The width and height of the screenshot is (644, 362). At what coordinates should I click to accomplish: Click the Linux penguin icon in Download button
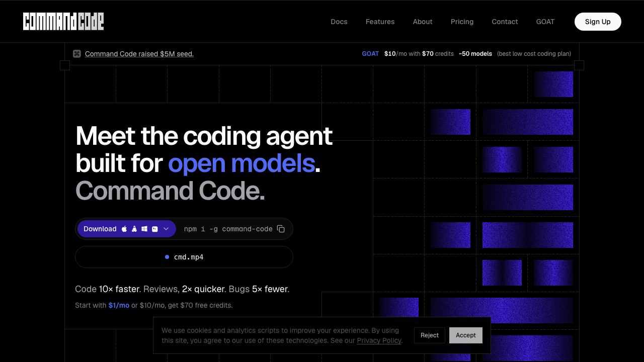tap(134, 229)
